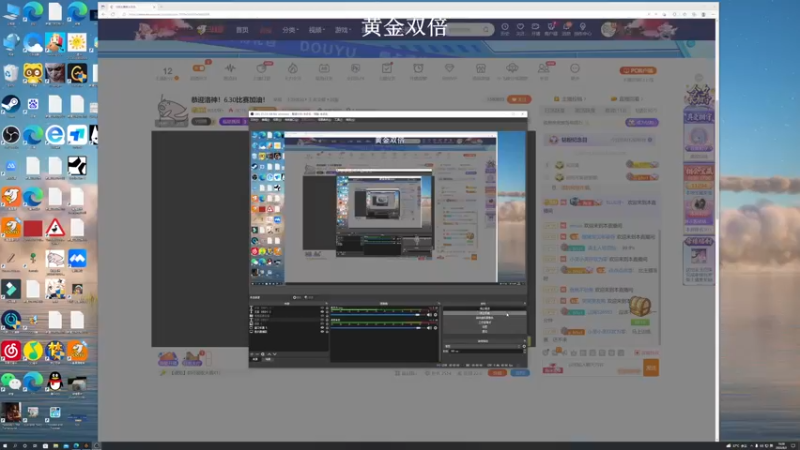Open the user avatar in Douyu header

click(x=608, y=29)
